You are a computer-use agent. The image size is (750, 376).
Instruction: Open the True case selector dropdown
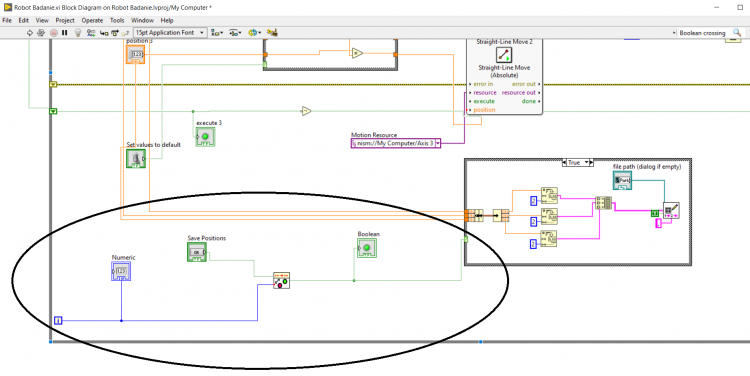coord(586,163)
